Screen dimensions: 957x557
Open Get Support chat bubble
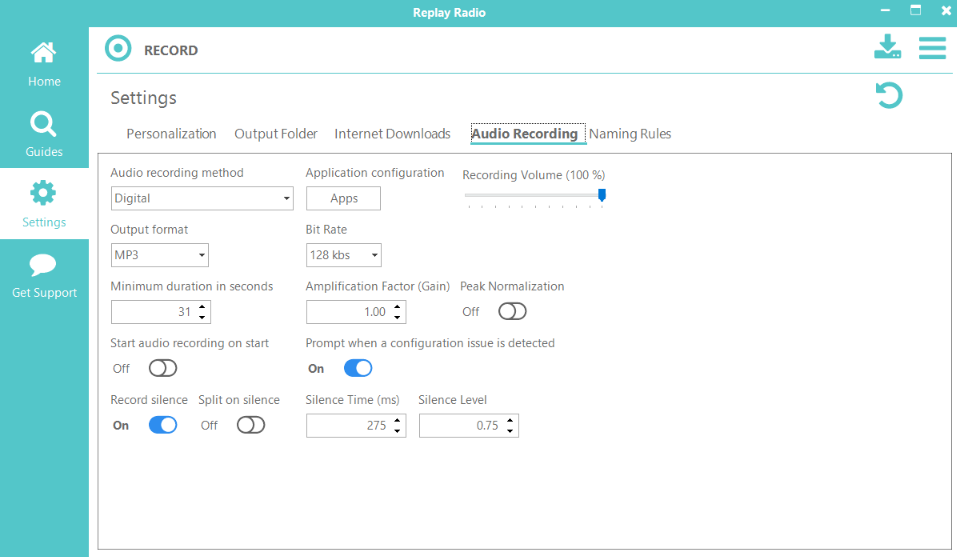44,275
